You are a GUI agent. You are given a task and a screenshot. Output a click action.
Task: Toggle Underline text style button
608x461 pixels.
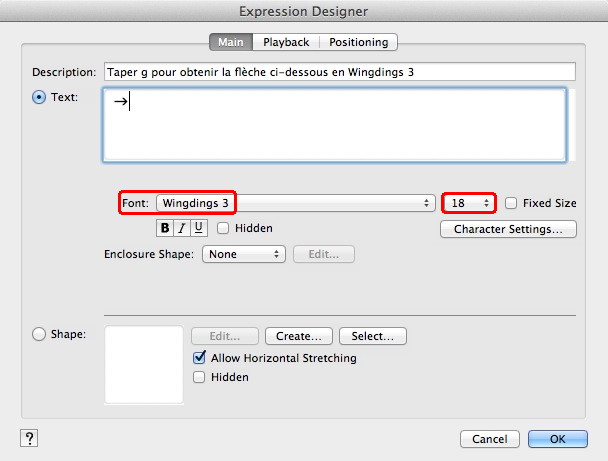click(x=199, y=228)
